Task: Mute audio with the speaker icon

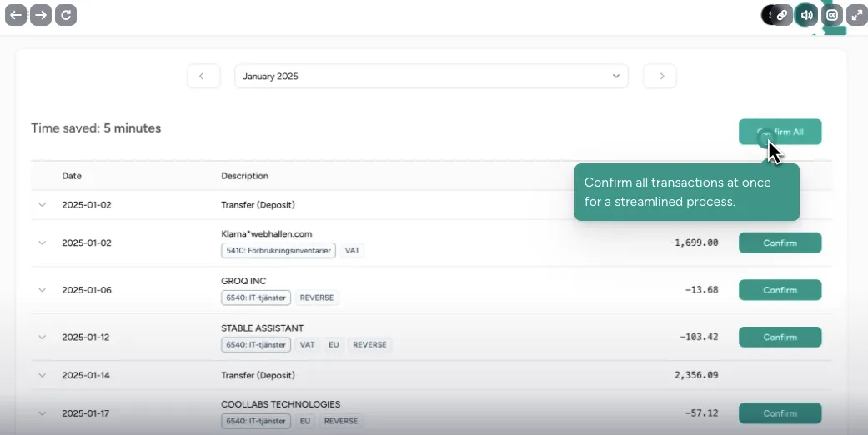Action: (x=806, y=15)
